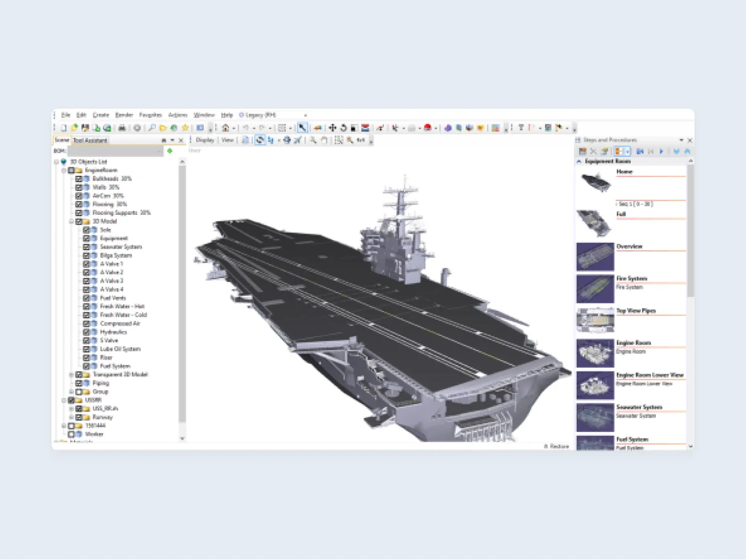The width and height of the screenshot is (746, 560).
Task: Check the Group folder checkbox
Action: coord(79,392)
